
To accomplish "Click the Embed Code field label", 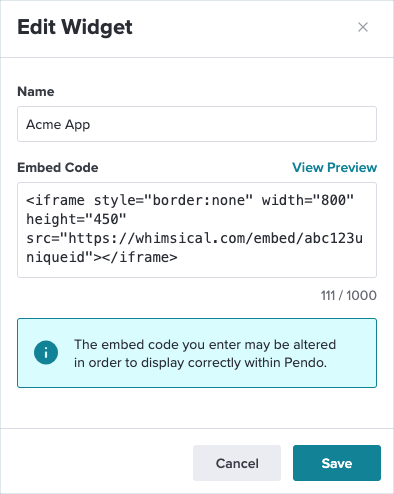I will pos(58,167).
